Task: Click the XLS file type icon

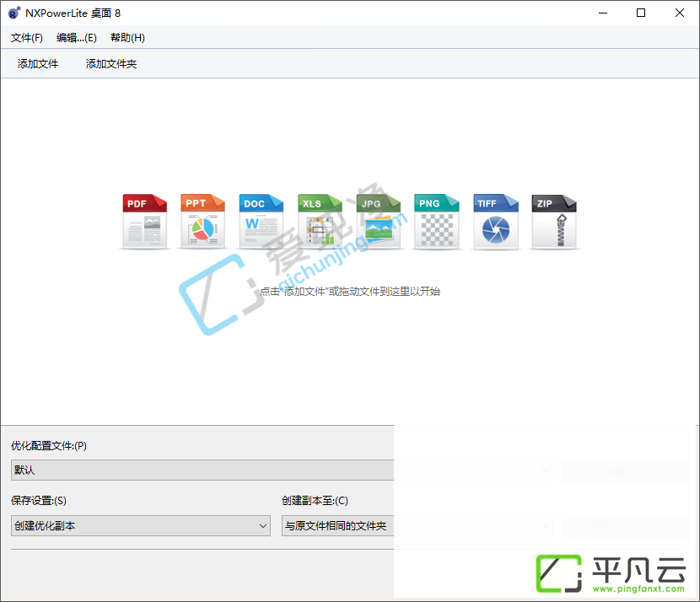Action: pyautogui.click(x=320, y=222)
